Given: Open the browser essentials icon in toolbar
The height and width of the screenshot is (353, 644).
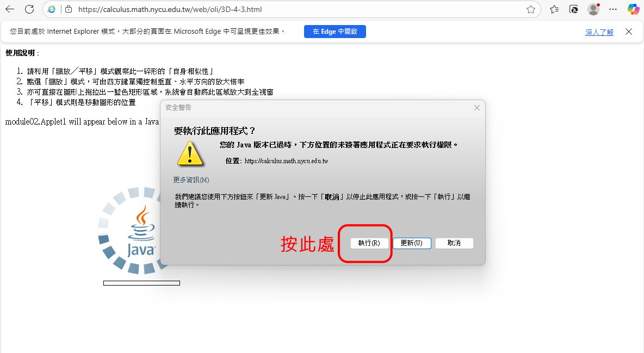Looking at the screenshot, I should (574, 9).
